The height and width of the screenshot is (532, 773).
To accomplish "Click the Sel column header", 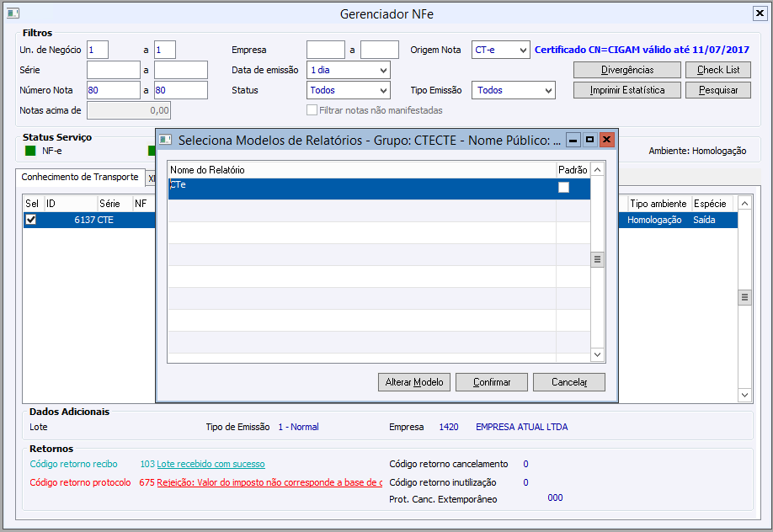I will coord(33,204).
